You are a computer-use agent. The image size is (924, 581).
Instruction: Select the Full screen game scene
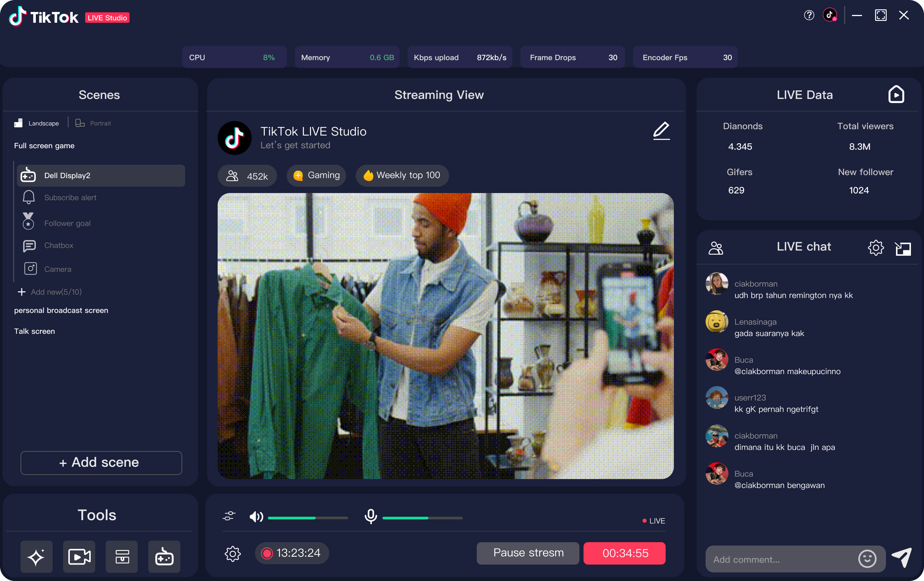[x=44, y=146]
